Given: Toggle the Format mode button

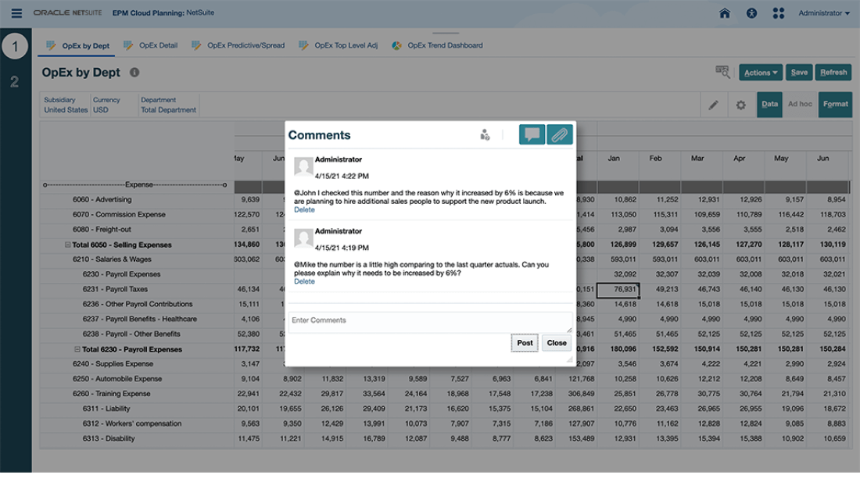Looking at the screenshot, I should [835, 104].
